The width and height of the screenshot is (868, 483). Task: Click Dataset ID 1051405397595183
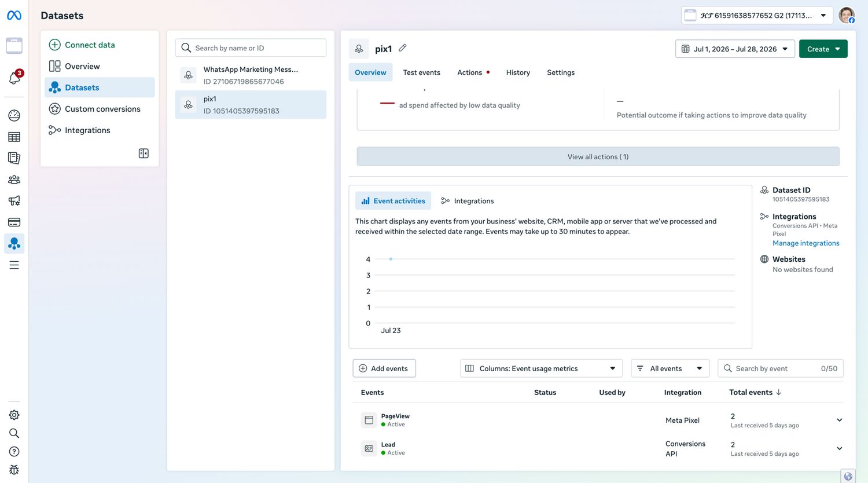tap(801, 199)
